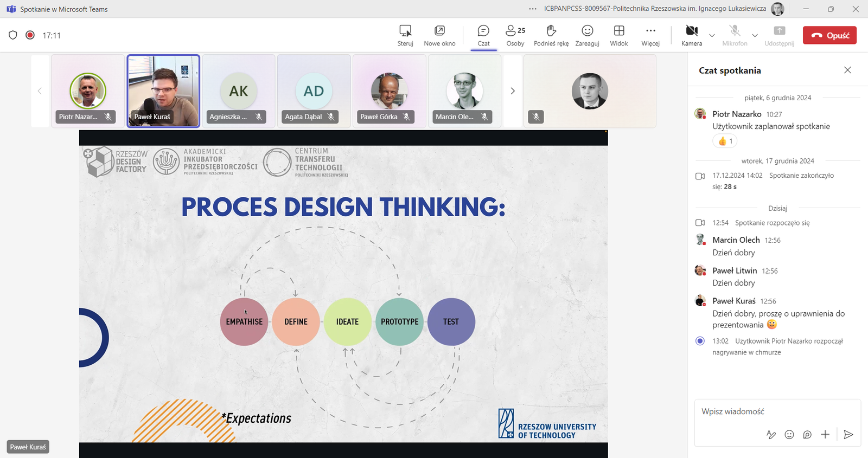
Task: Close the Czat spotkania panel
Action: pos(847,70)
